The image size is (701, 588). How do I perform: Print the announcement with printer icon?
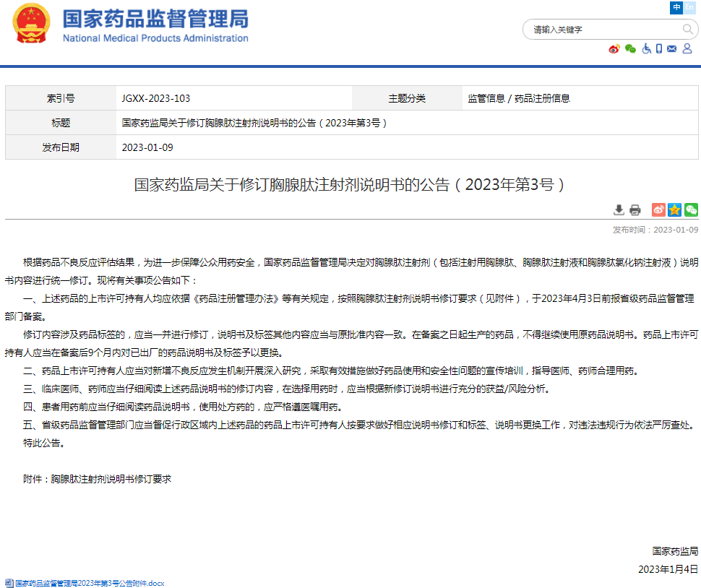635,209
